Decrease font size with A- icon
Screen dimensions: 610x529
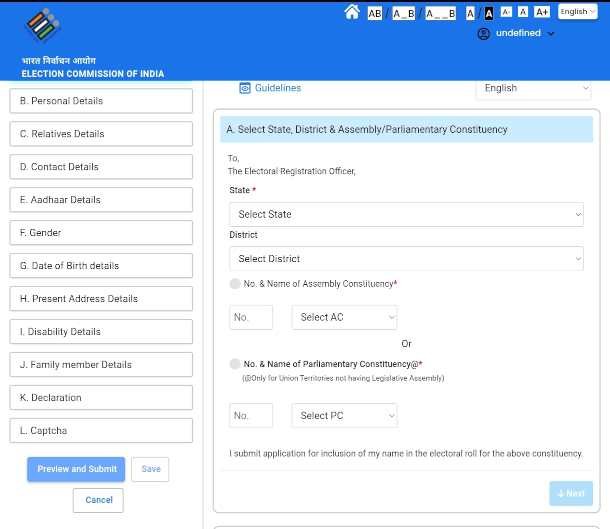pos(506,12)
